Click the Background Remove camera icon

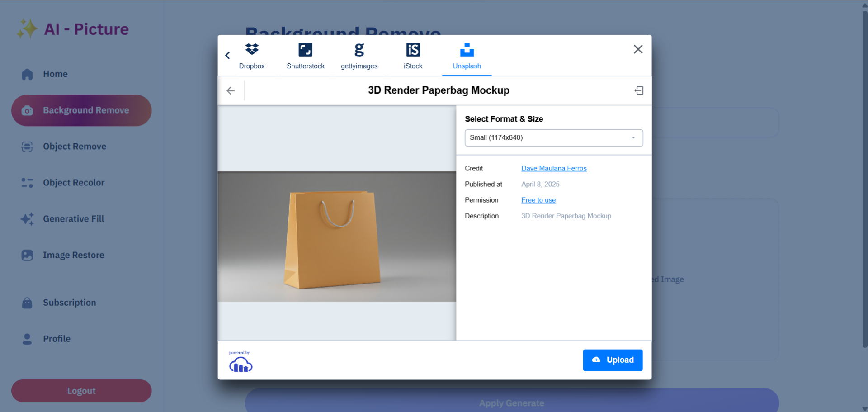click(x=27, y=110)
